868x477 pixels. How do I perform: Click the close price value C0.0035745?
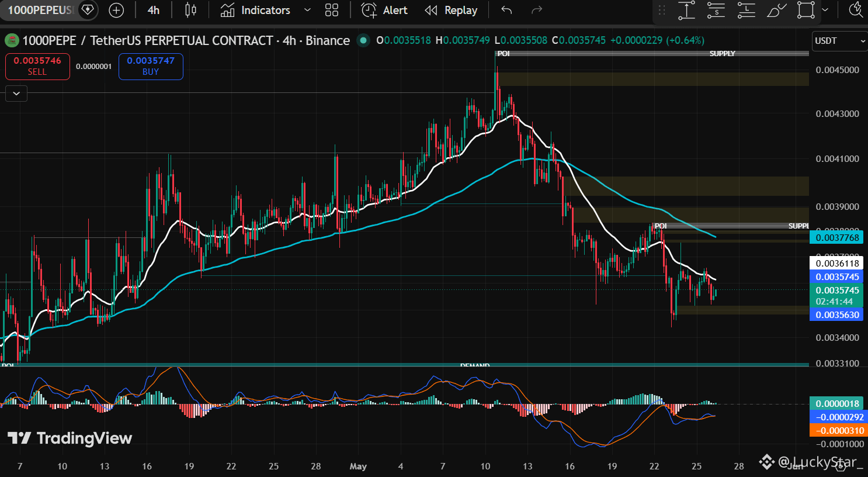pyautogui.click(x=578, y=41)
